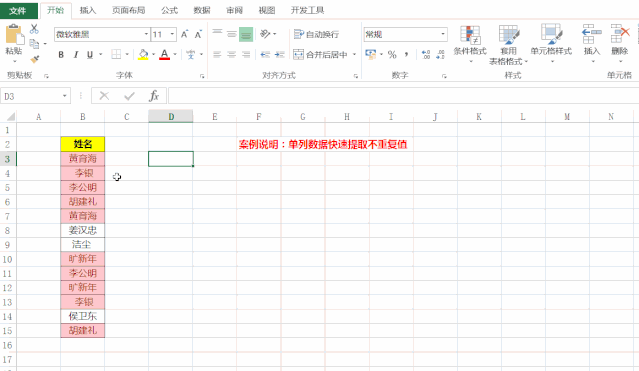Click the Copy icon
Screen dimensions: 639x371
coord(34,44)
